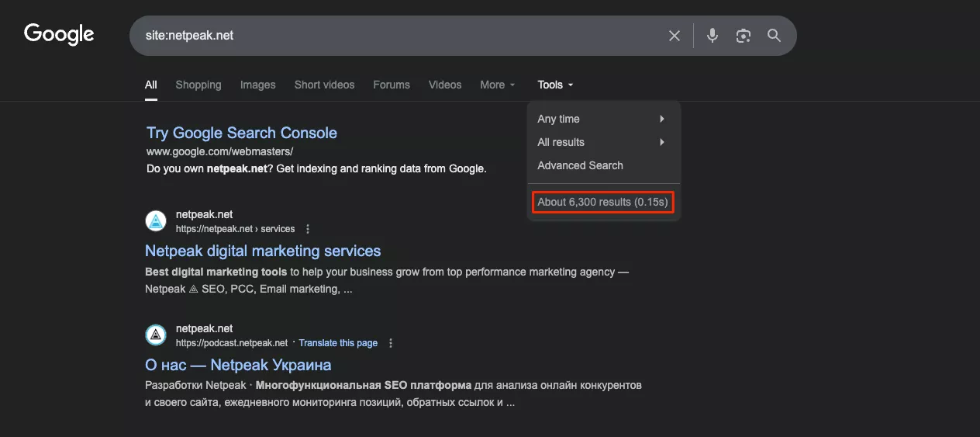This screenshot has height=437, width=980.
Task: Expand the All results filter
Action: (602, 142)
